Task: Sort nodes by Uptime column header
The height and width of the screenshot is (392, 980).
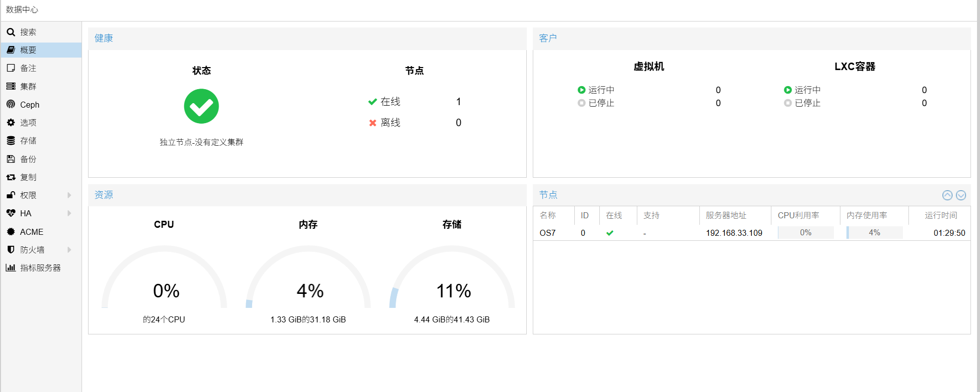Action: coord(940,215)
